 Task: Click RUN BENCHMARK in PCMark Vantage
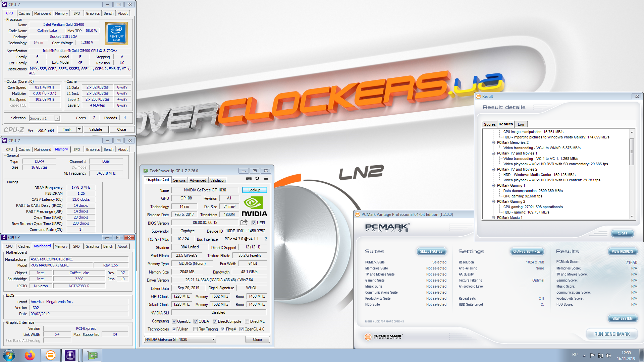[612, 334]
